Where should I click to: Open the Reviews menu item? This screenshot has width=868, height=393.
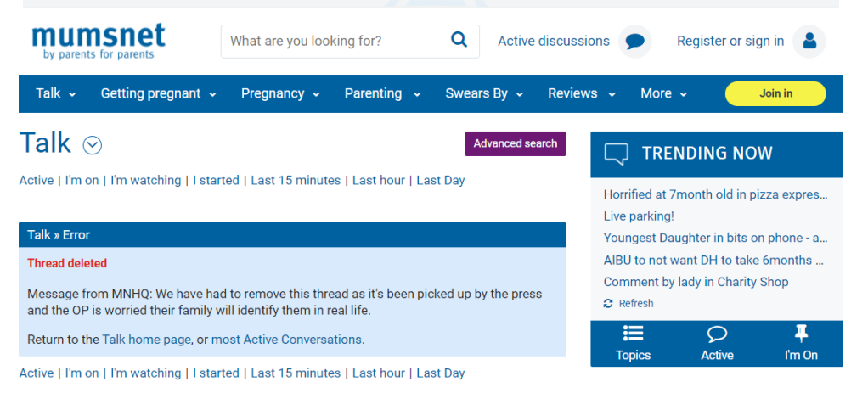coord(581,93)
